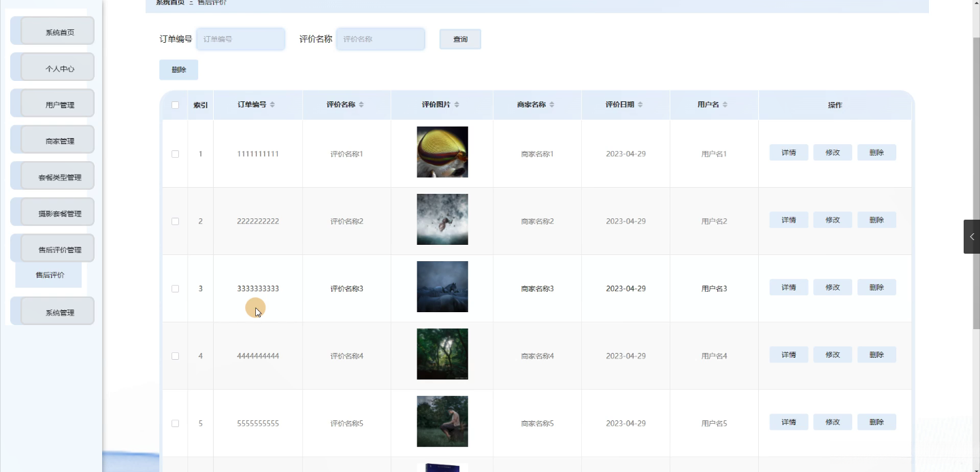
Task: Check the row 1 checkbox
Action: (x=175, y=154)
